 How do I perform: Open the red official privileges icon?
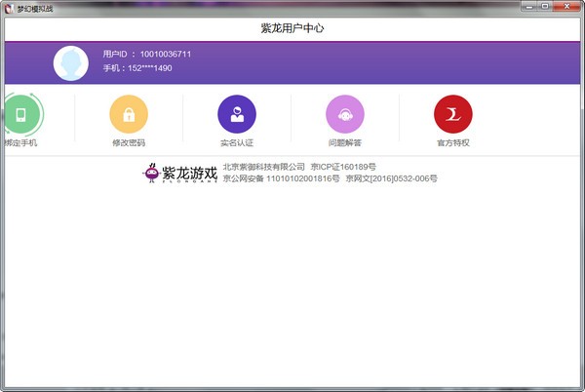[453, 114]
